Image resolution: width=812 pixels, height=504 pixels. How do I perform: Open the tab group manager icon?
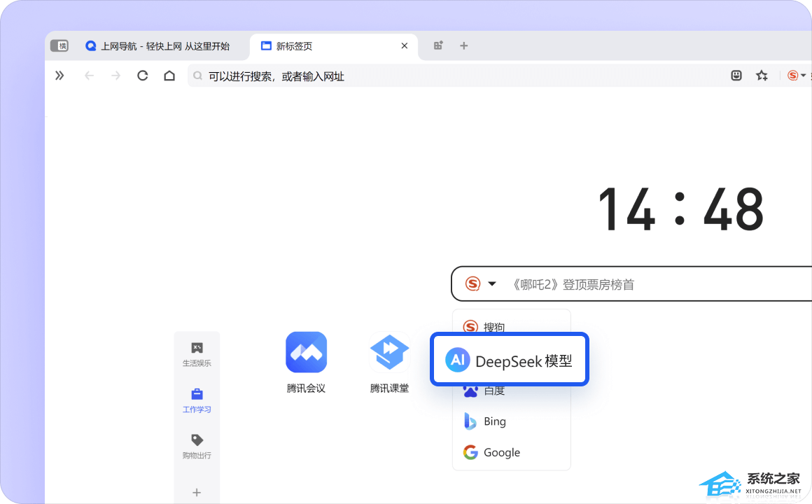(438, 45)
